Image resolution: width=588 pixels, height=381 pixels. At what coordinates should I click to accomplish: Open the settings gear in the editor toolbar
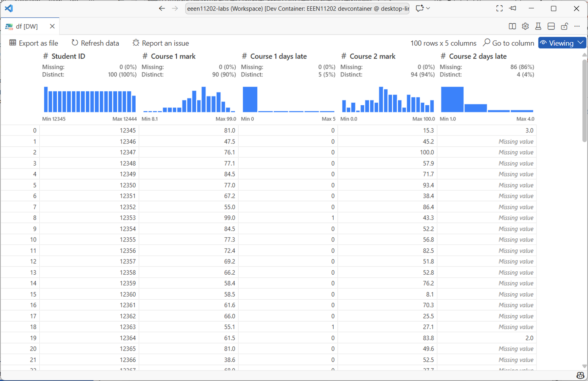point(525,26)
